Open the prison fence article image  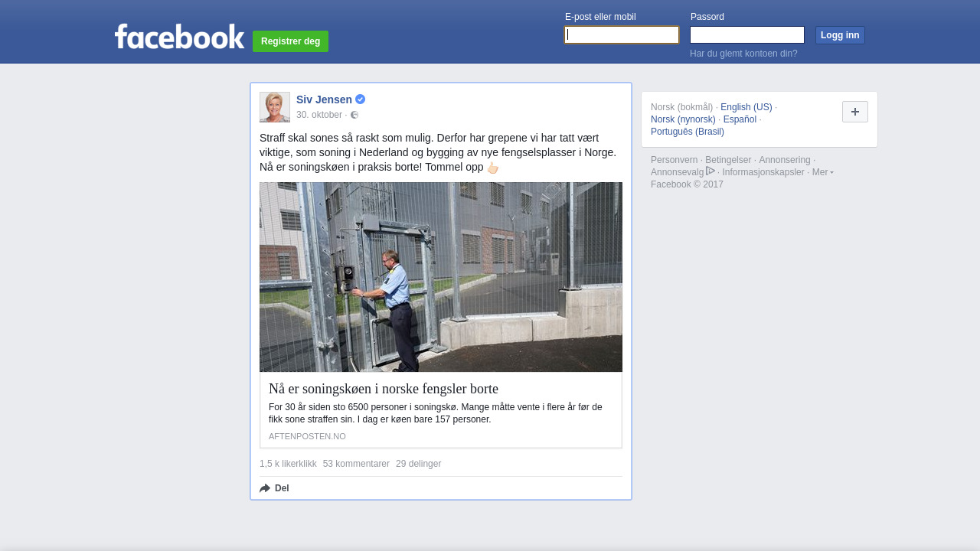click(x=441, y=277)
